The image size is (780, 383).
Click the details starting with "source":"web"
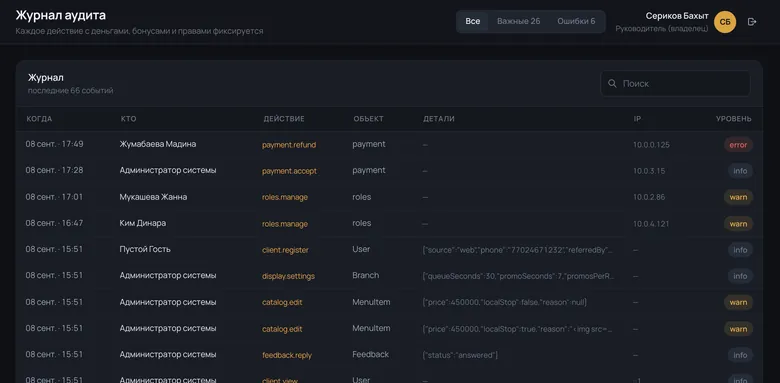click(518, 250)
